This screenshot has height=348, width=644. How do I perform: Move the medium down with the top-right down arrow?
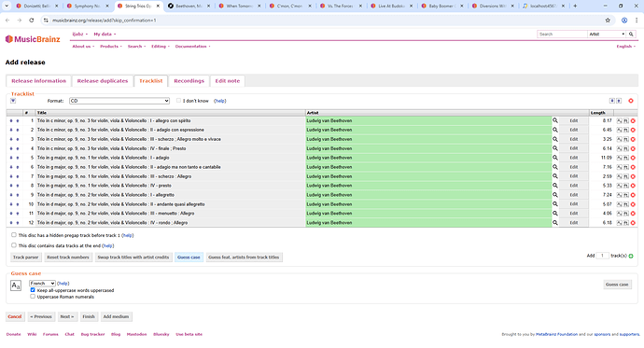(x=612, y=101)
